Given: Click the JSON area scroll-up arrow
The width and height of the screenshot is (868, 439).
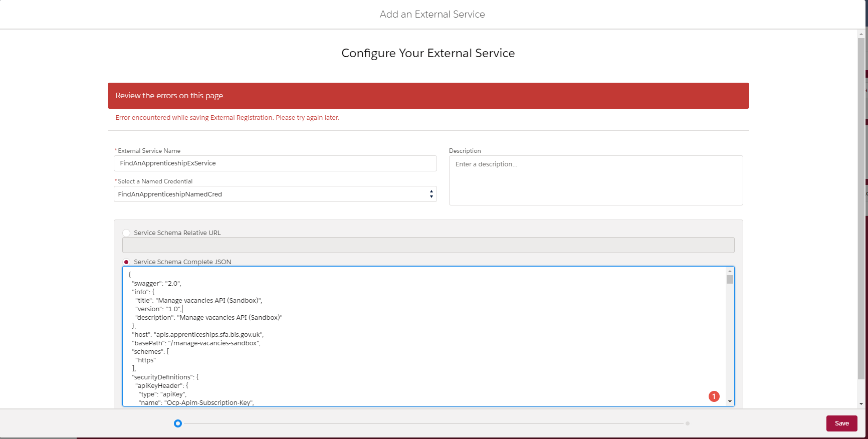Looking at the screenshot, I should pos(730,271).
